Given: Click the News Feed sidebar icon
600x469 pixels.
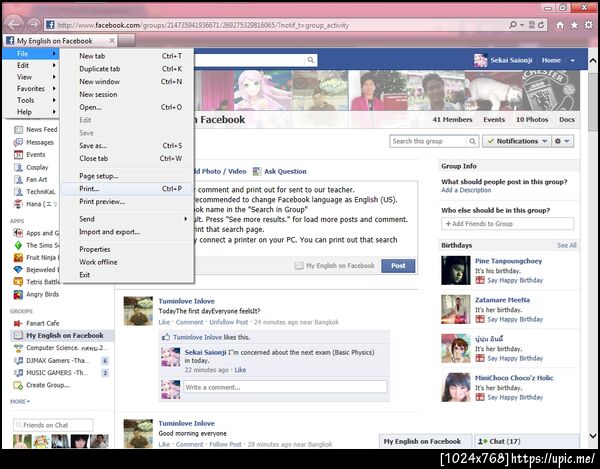Looking at the screenshot, I should 18,130.
